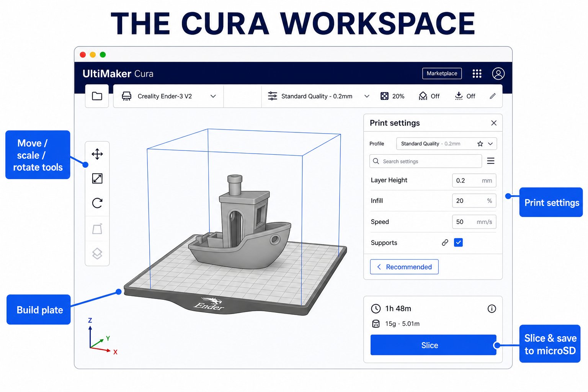Open the apps grid icon
Viewport: 588px width, 392px height.
(477, 73)
